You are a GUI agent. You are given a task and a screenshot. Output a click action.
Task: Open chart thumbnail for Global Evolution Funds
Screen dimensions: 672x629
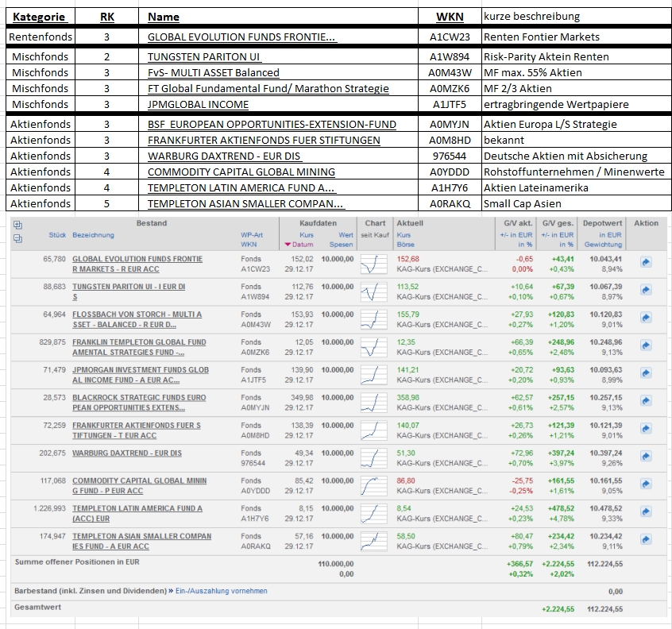[373, 264]
